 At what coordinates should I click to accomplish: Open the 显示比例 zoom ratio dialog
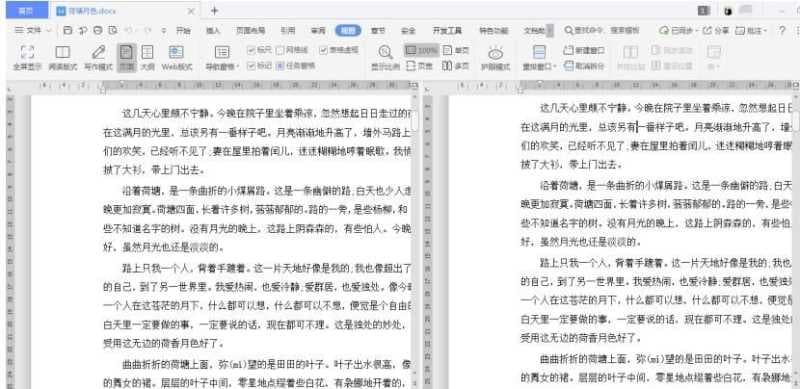[385, 57]
